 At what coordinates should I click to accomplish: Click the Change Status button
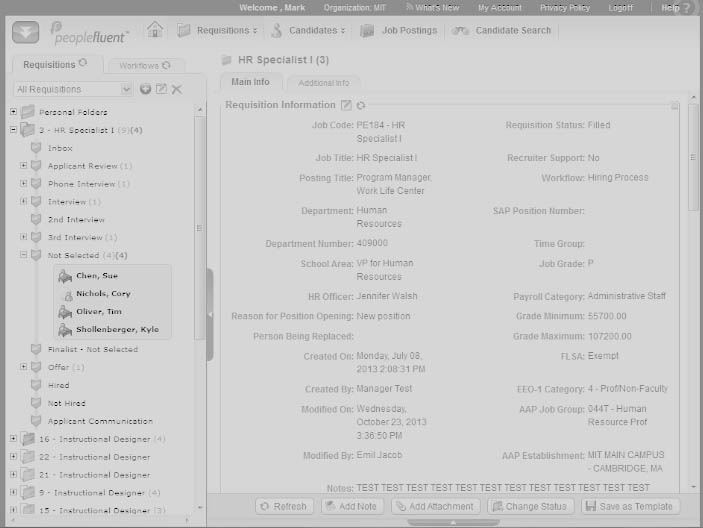530,506
